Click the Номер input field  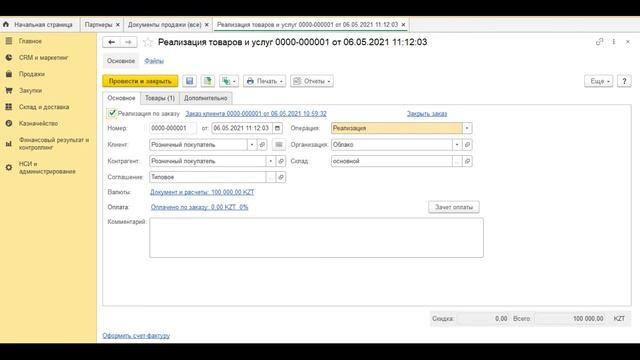173,128
